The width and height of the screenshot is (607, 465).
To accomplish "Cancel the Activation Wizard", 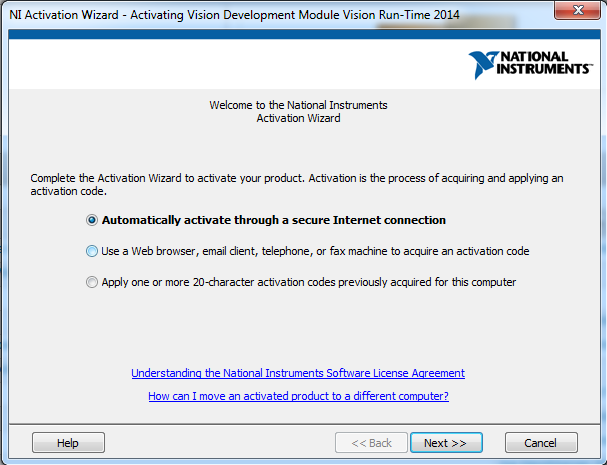I will click(541, 443).
